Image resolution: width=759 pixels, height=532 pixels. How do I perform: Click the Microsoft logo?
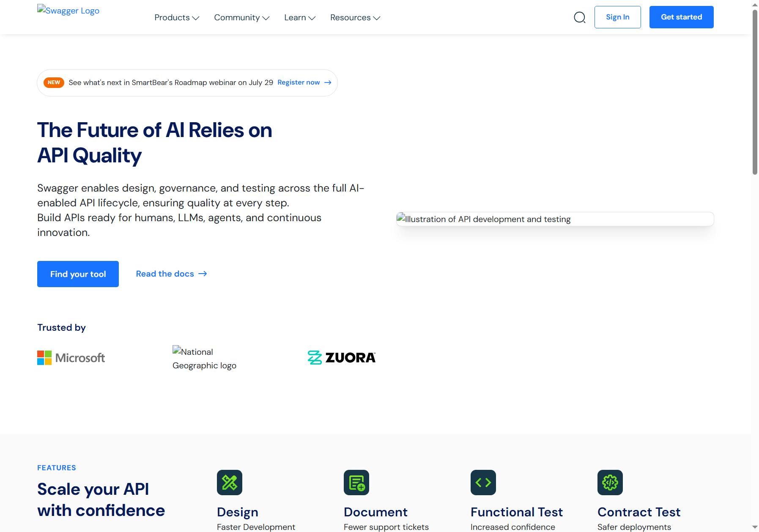coord(71,358)
